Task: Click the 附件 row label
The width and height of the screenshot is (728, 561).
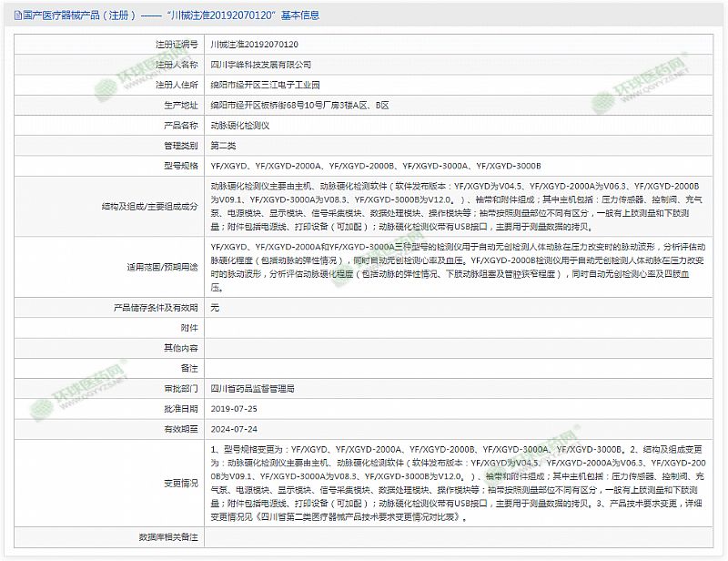Action: click(188, 328)
